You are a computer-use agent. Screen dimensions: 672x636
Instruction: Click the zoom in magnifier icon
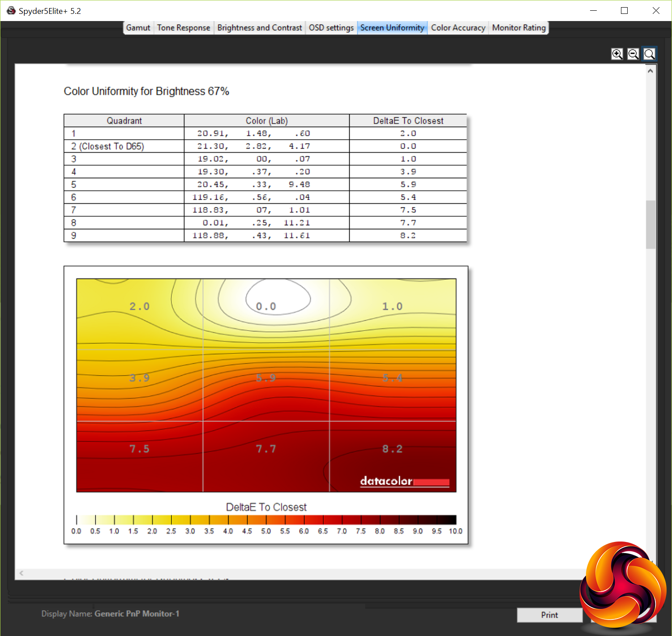click(x=617, y=54)
